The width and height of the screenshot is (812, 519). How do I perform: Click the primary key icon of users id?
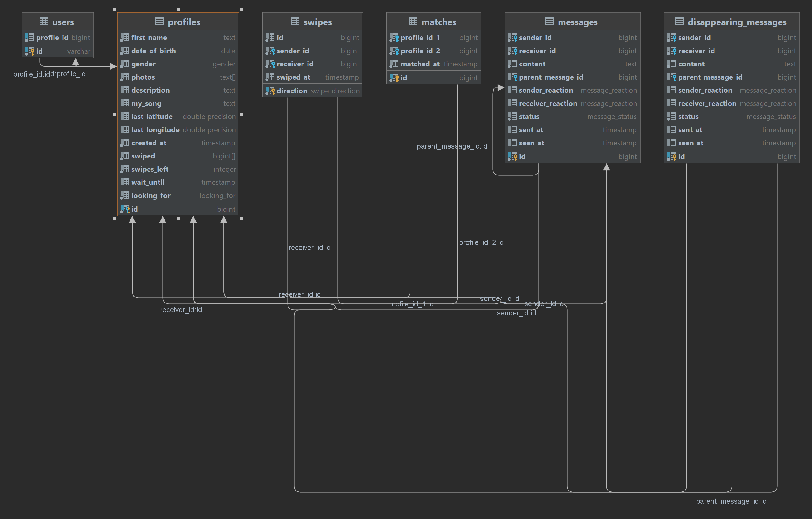tap(30, 51)
